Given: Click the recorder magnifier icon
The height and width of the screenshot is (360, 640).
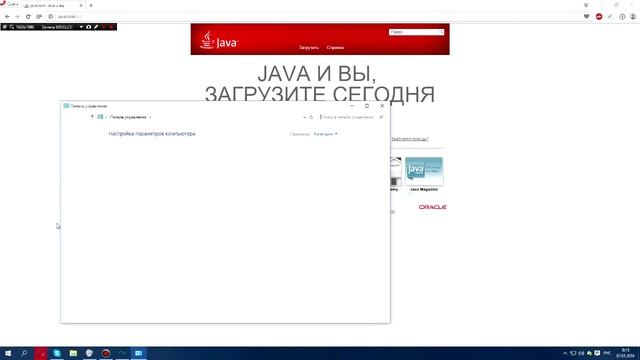Looking at the screenshot, I should [x=12, y=27].
